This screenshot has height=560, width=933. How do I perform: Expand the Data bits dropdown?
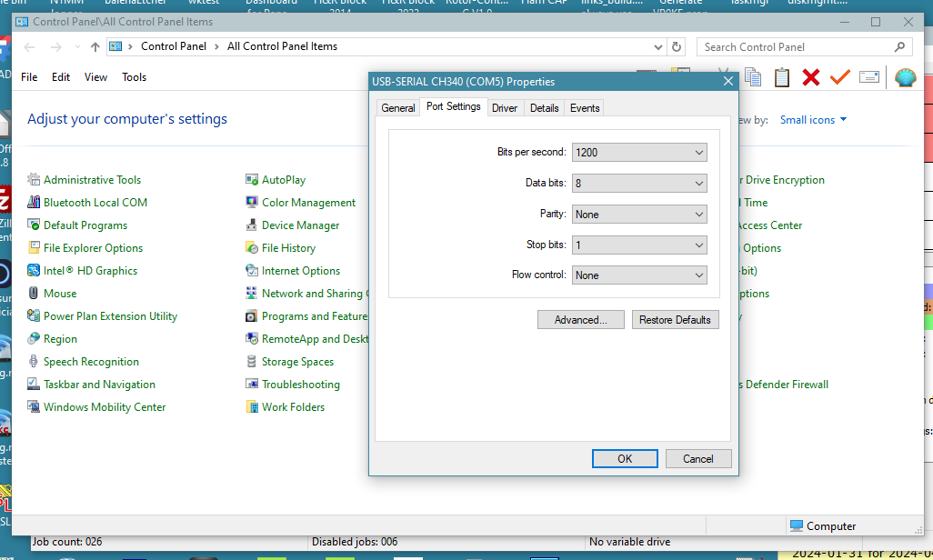pyautogui.click(x=699, y=184)
